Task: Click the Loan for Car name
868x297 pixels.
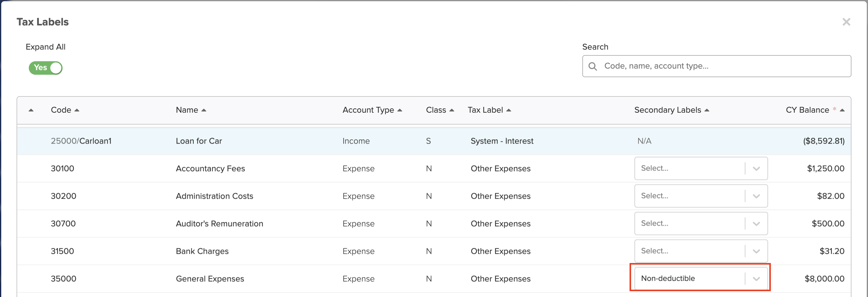Action: coord(199,141)
